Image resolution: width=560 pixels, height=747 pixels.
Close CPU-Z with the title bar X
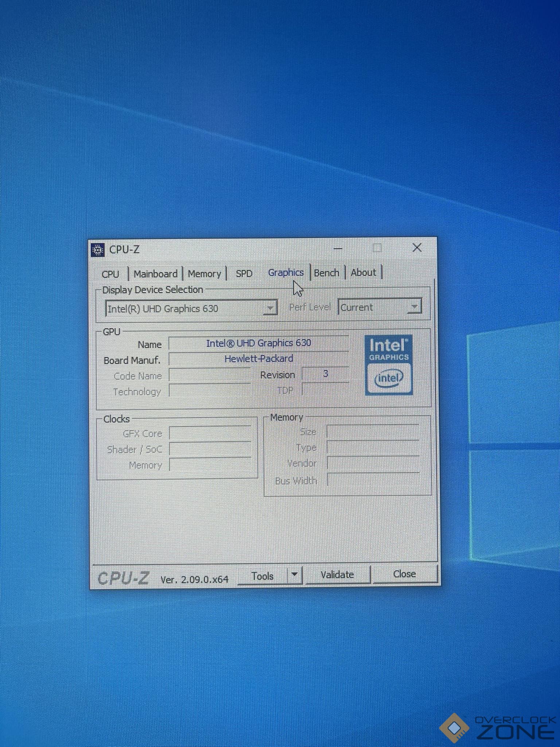417,248
